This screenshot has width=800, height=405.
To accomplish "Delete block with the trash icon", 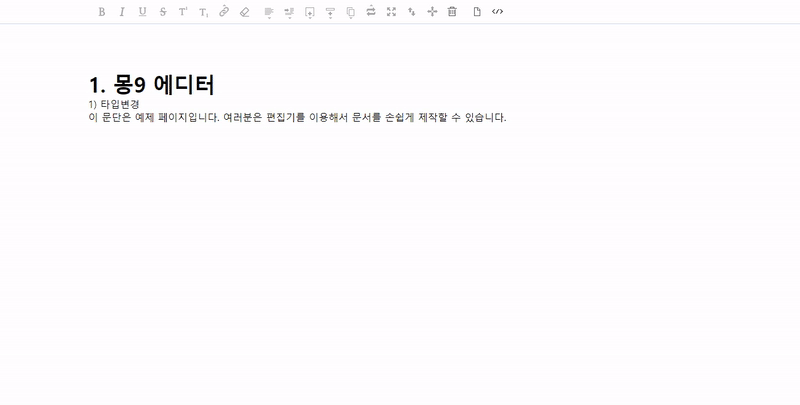I will pos(452,12).
